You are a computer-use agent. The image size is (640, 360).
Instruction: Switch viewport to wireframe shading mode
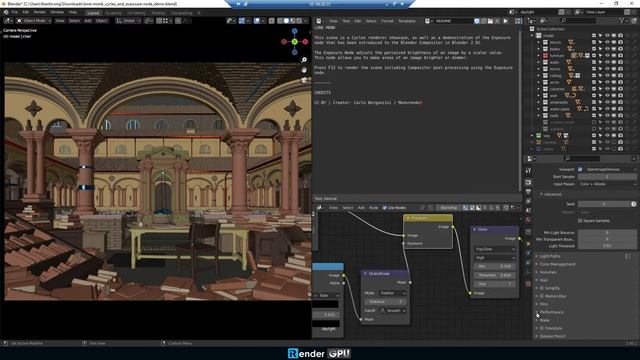(x=280, y=20)
